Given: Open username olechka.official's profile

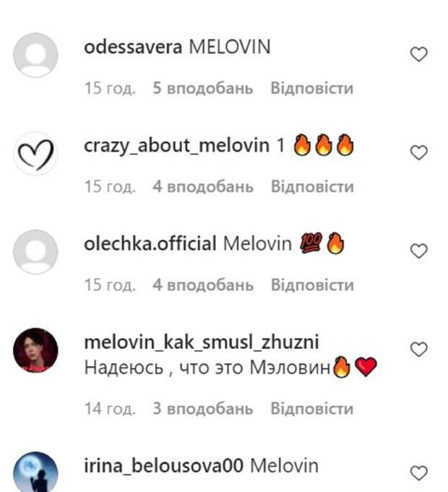Looking at the screenshot, I should [150, 243].
